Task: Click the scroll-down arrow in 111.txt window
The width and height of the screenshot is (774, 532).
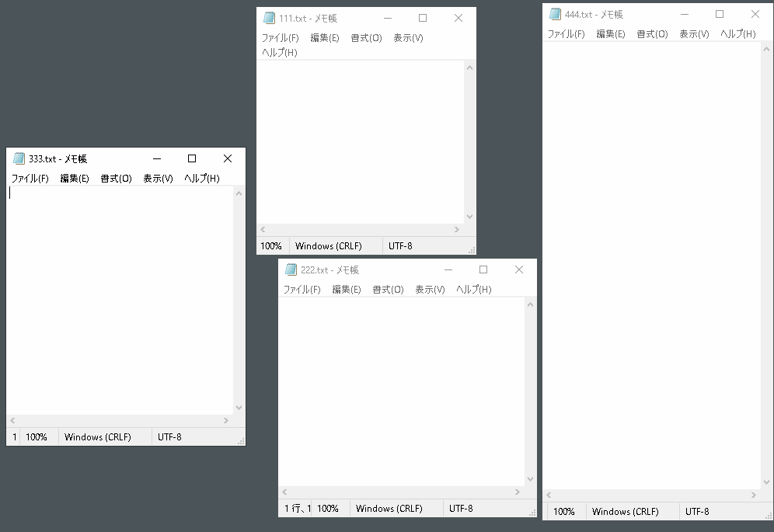Action: [x=469, y=216]
